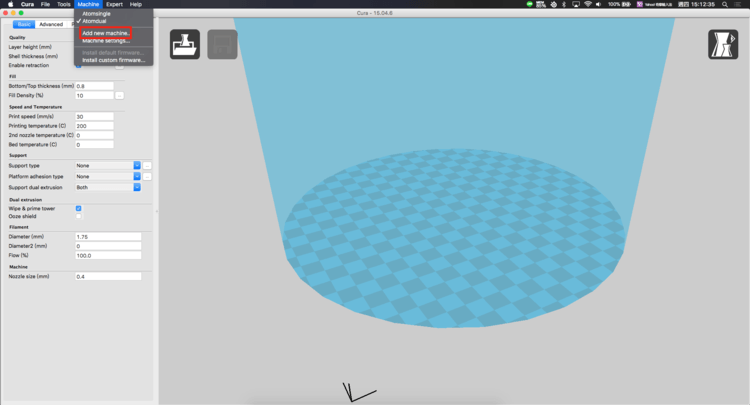
Task: Click the Load model file icon
Action: click(185, 44)
